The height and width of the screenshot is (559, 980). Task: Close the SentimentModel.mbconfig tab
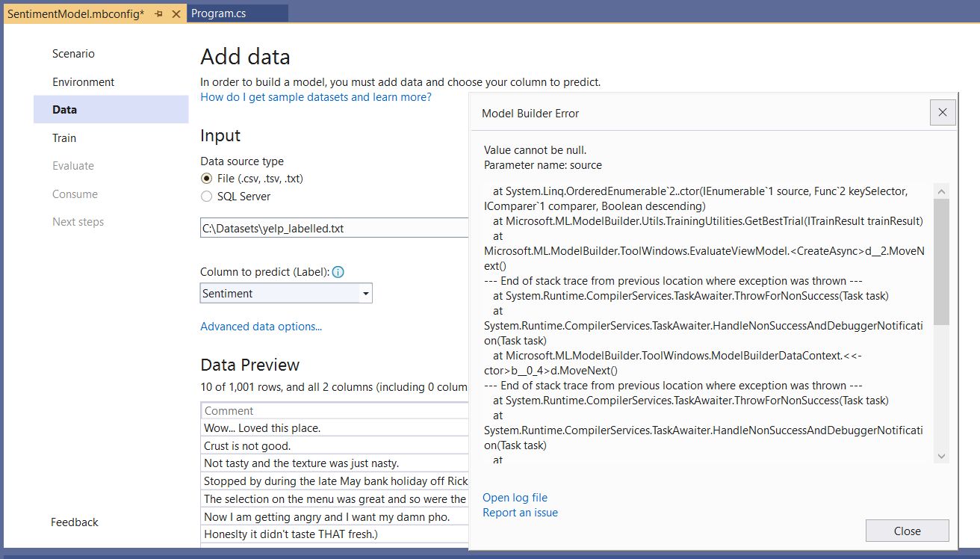pos(176,13)
